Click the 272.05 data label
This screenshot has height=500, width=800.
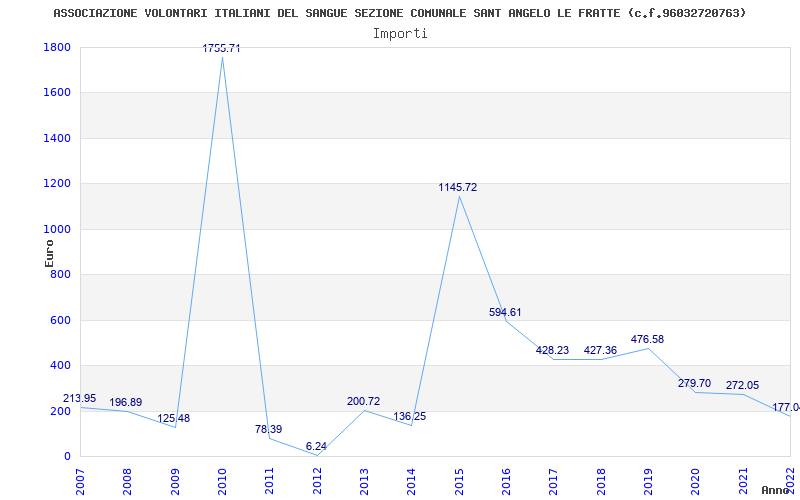tap(742, 385)
